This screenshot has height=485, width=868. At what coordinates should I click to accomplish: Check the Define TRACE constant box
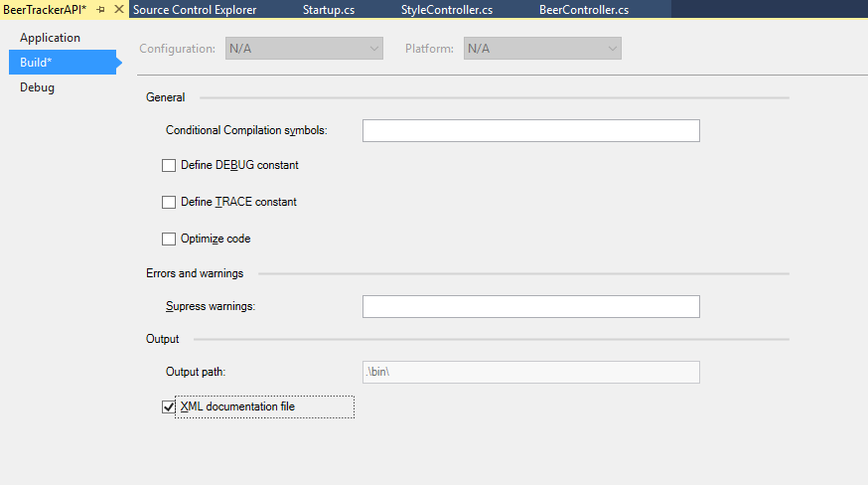coord(169,203)
